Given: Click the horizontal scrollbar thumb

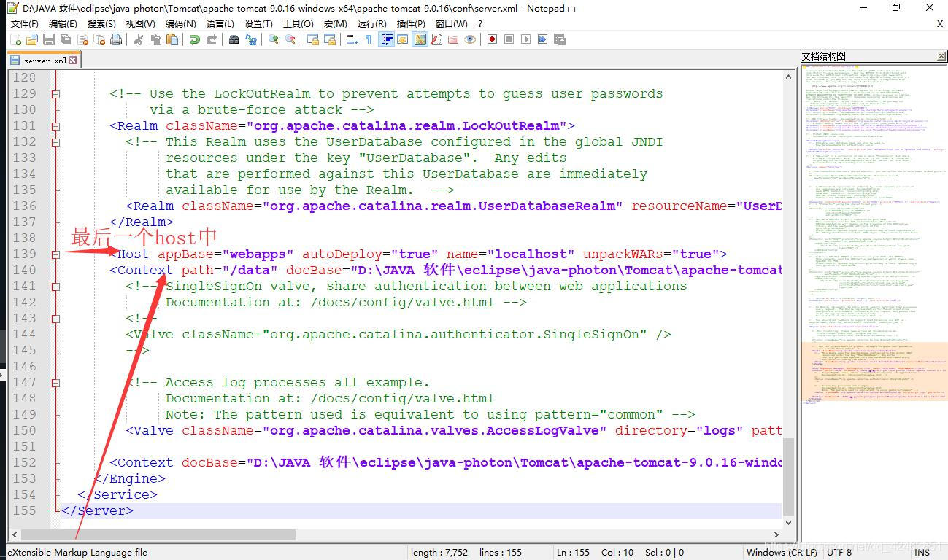Looking at the screenshot, I should pyautogui.click(x=158, y=534).
